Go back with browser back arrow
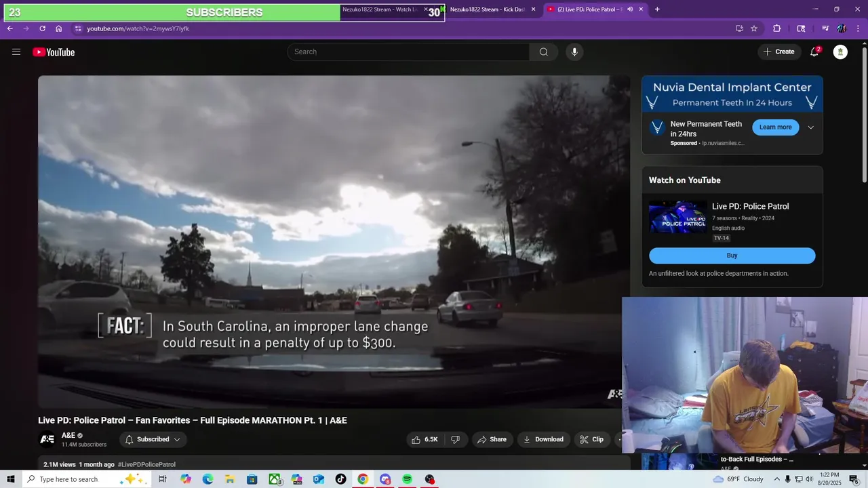The image size is (868, 488). coord(9,28)
